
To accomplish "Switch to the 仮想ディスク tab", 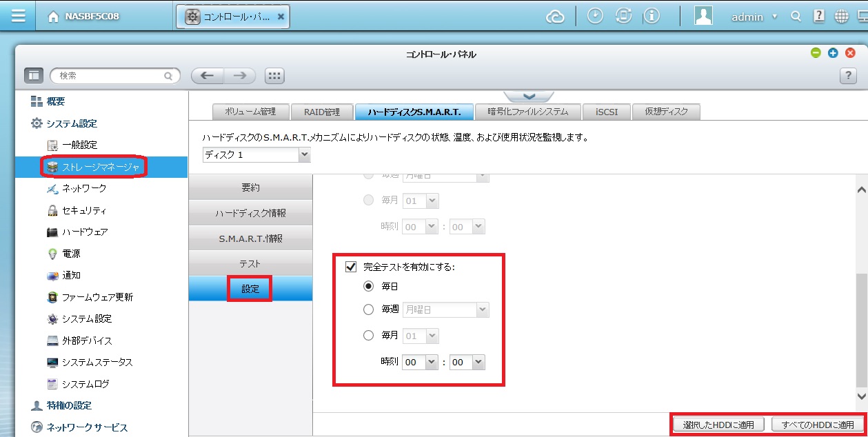I will (667, 111).
